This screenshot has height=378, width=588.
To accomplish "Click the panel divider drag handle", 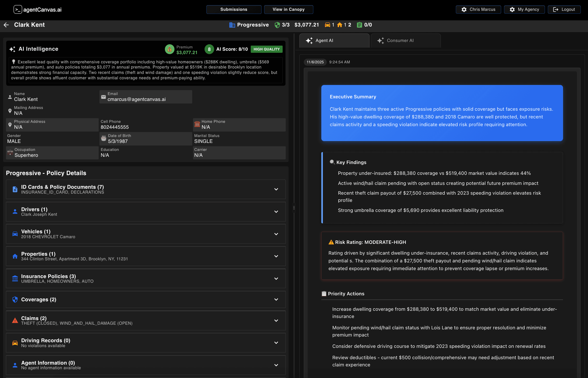I will pos(294,208).
